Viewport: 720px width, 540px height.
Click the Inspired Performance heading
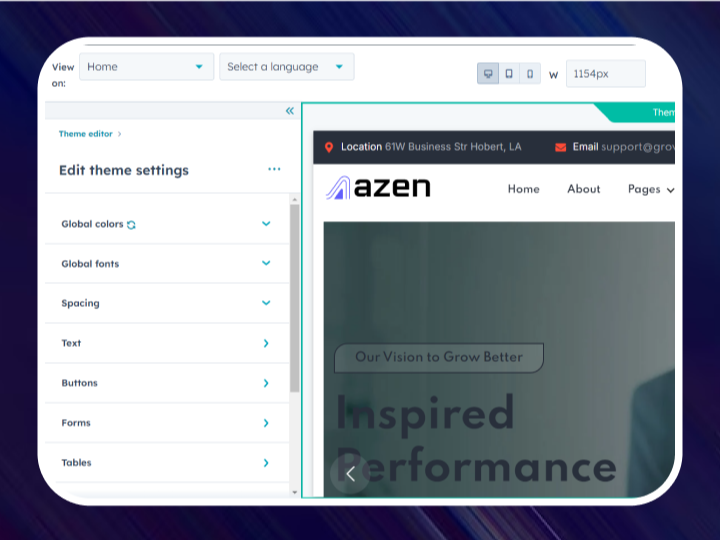[476, 439]
